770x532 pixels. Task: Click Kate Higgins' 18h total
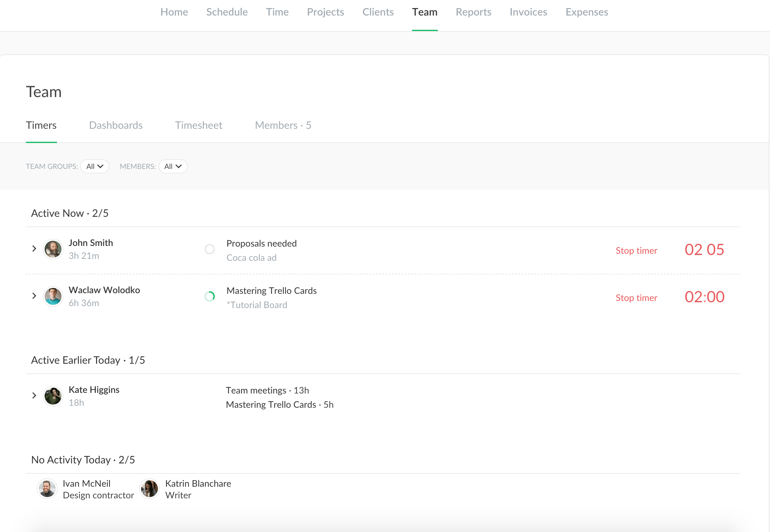coord(76,403)
